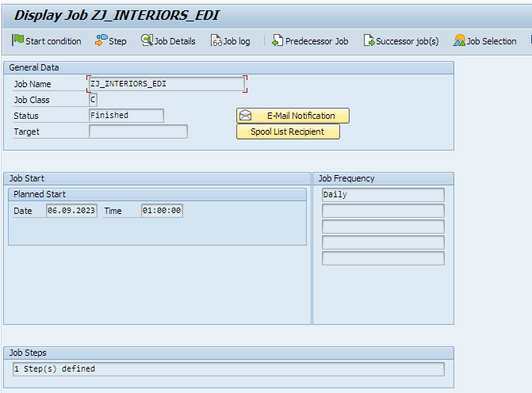
Task: Open the Job Selection icon
Action: point(459,40)
